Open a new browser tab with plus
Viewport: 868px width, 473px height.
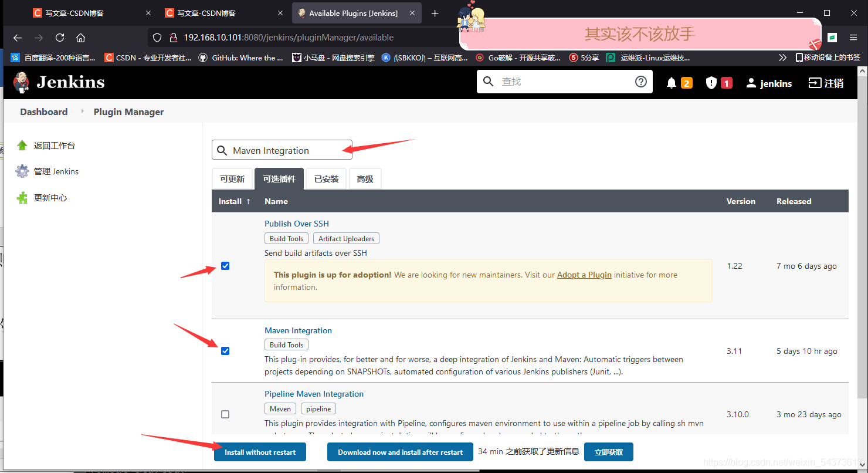coord(435,13)
